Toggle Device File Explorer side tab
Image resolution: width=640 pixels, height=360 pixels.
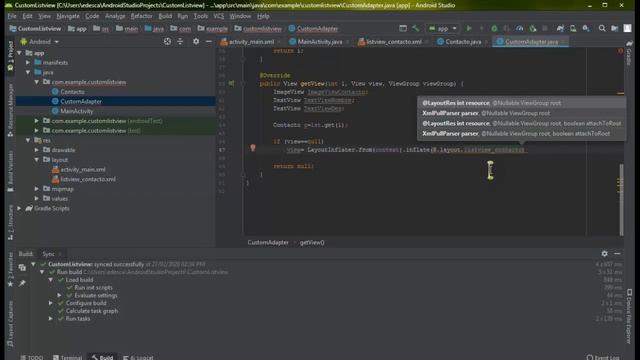pyautogui.click(x=629, y=316)
